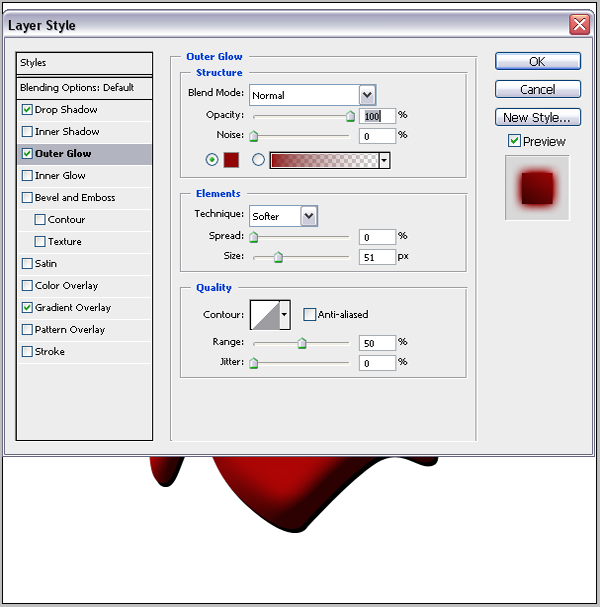Image resolution: width=600 pixels, height=607 pixels.
Task: Click the Range slider handle
Action: (302, 343)
